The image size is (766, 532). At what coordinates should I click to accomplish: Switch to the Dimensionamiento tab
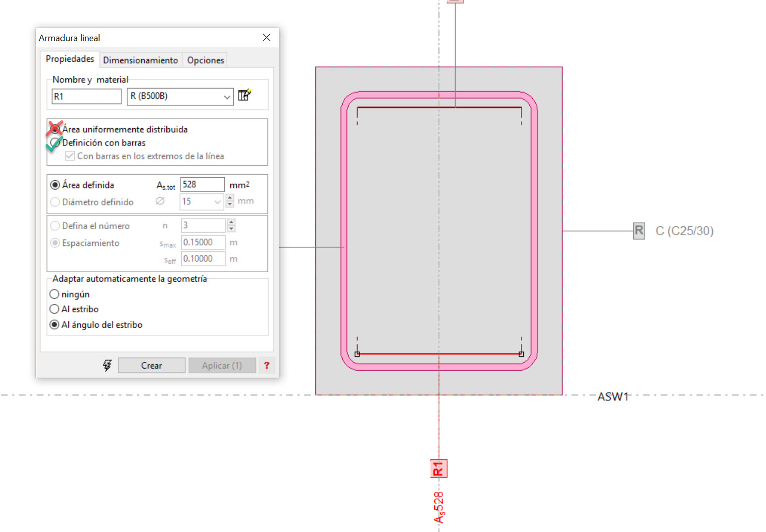(x=140, y=60)
